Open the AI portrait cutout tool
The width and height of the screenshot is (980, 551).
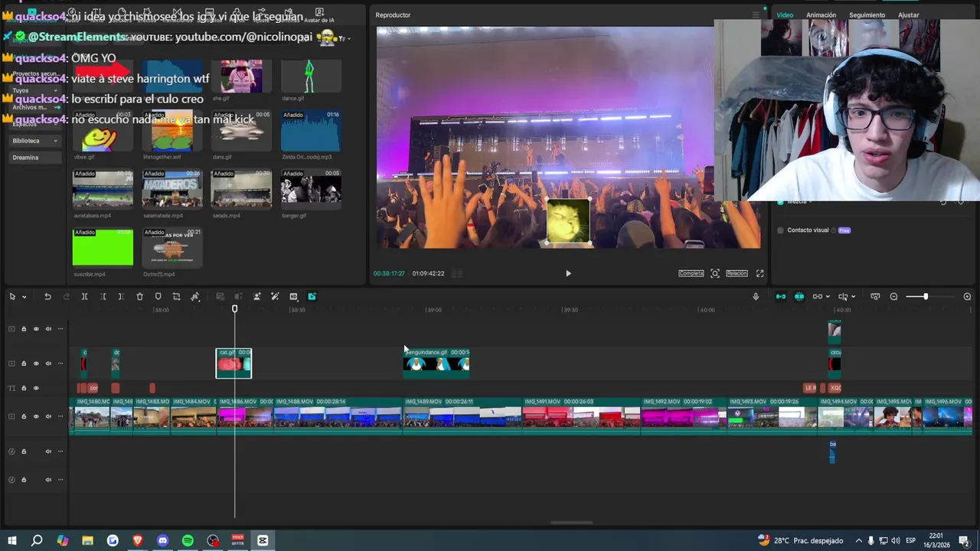click(256, 297)
